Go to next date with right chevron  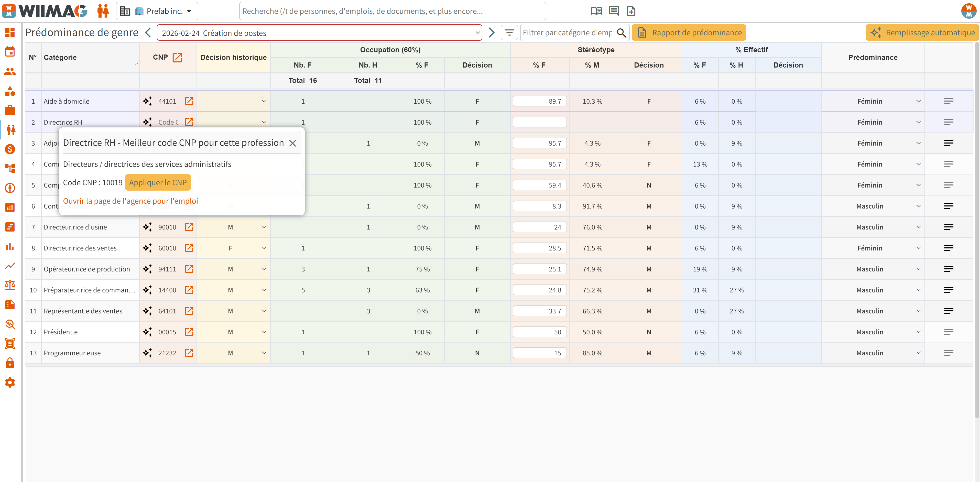[491, 33]
